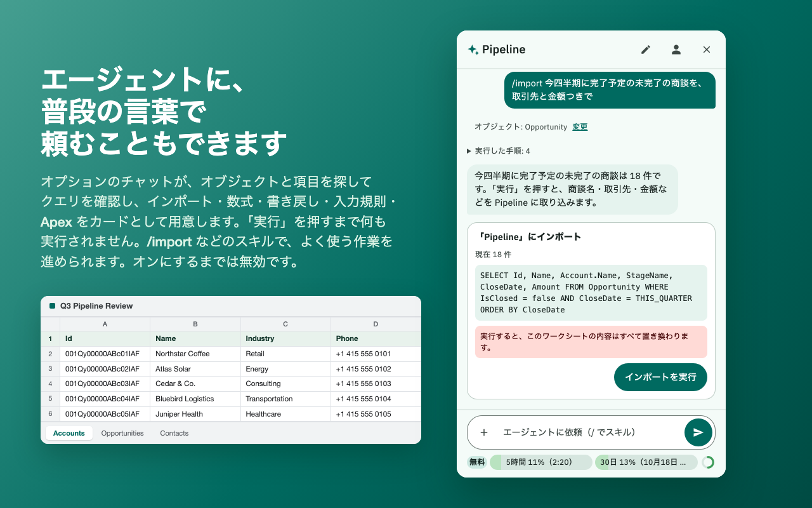Select row 2 header in spreadsheet
This screenshot has width=812, height=508.
[x=50, y=354]
